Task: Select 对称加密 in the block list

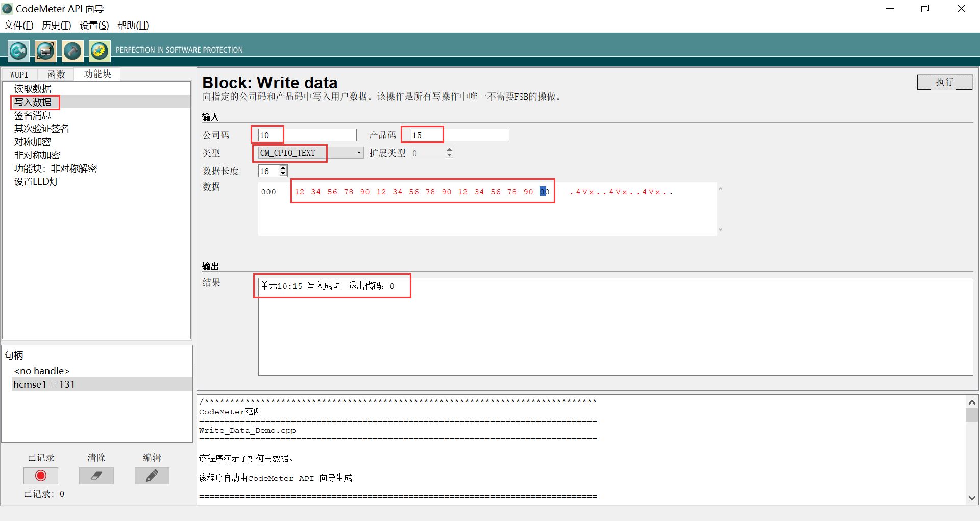Action: pyautogui.click(x=96, y=142)
